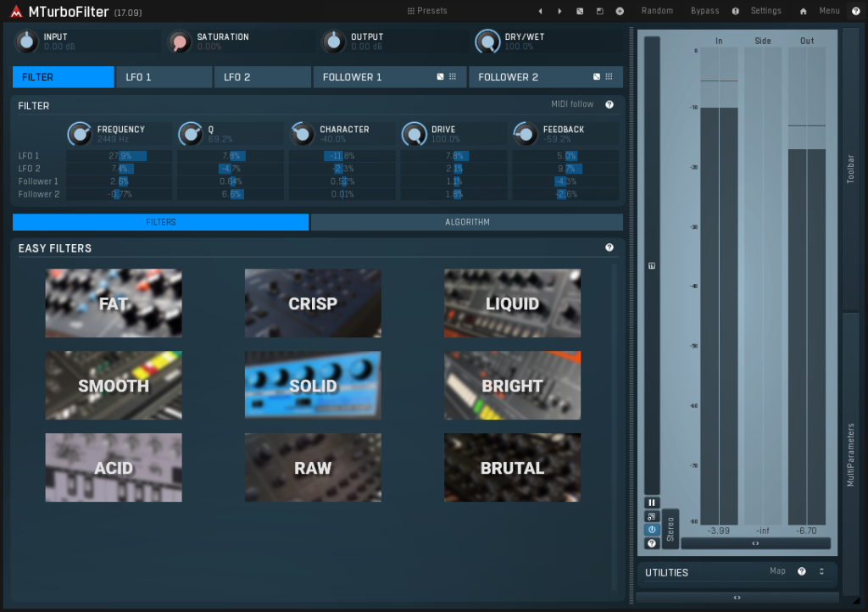Open help with the title bar question mark
Viewport: 868px width, 612px height.
click(855, 11)
